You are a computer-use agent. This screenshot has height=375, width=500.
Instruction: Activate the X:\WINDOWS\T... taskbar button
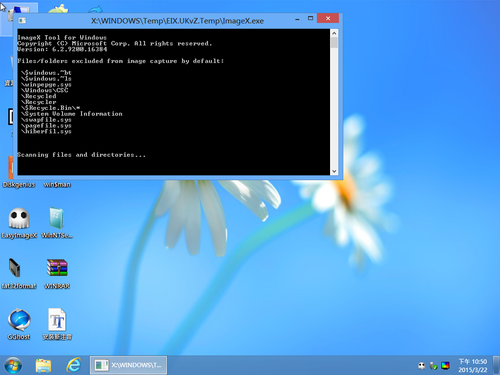click(x=128, y=365)
